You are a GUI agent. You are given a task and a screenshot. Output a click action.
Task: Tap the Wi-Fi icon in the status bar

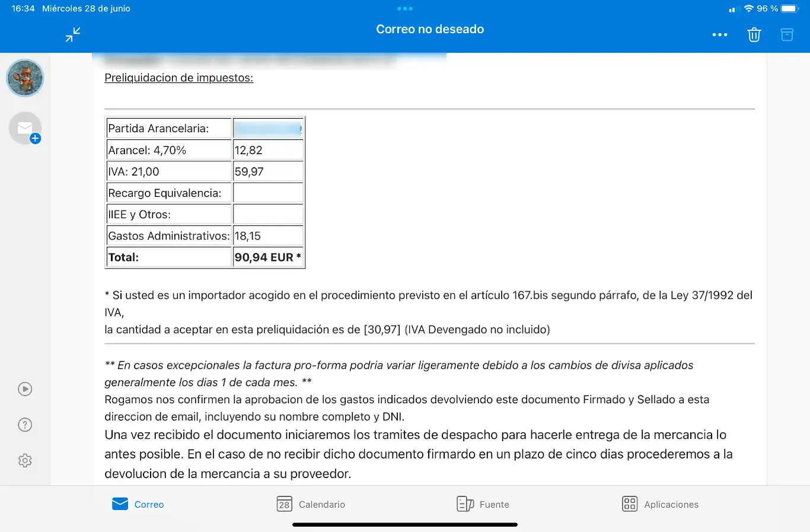click(748, 9)
